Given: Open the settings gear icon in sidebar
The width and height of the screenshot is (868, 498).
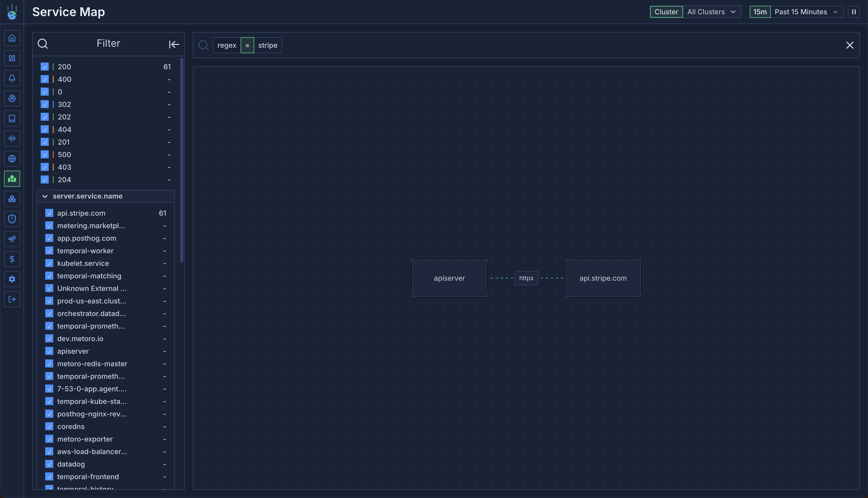Looking at the screenshot, I should click(x=12, y=279).
